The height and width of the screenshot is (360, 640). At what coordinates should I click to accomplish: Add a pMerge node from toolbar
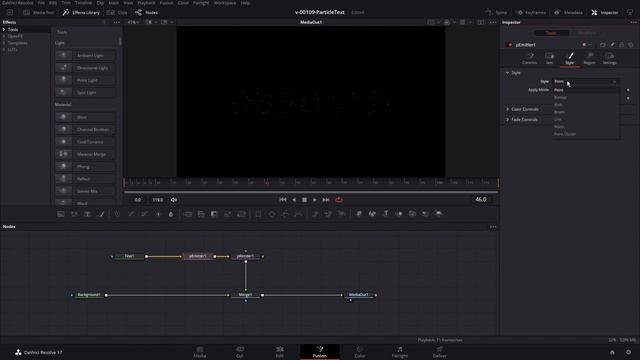328,214
